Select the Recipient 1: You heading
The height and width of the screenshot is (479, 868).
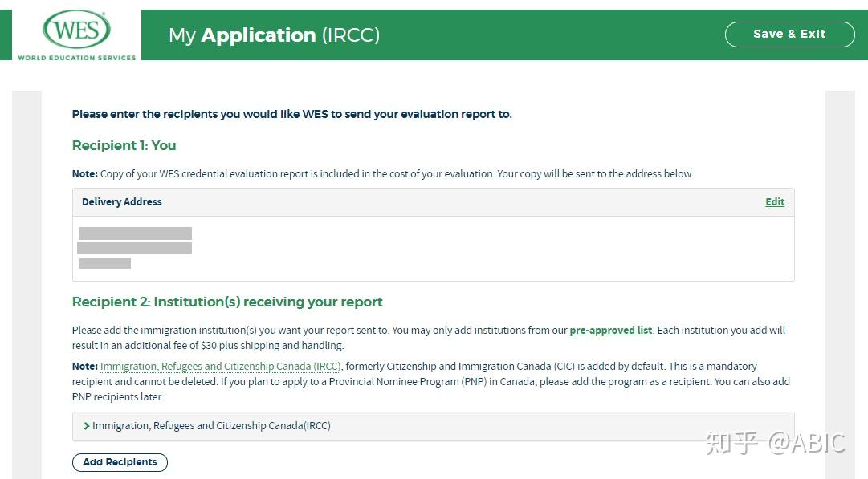124,145
